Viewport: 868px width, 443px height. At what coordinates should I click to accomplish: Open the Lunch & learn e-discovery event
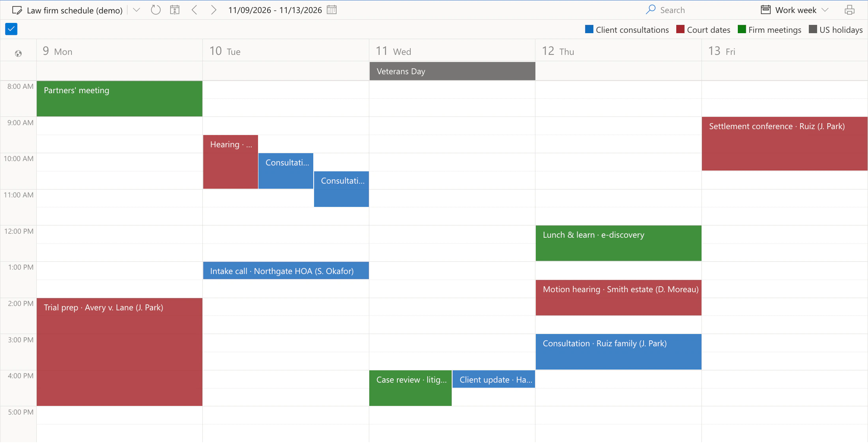[x=618, y=243]
